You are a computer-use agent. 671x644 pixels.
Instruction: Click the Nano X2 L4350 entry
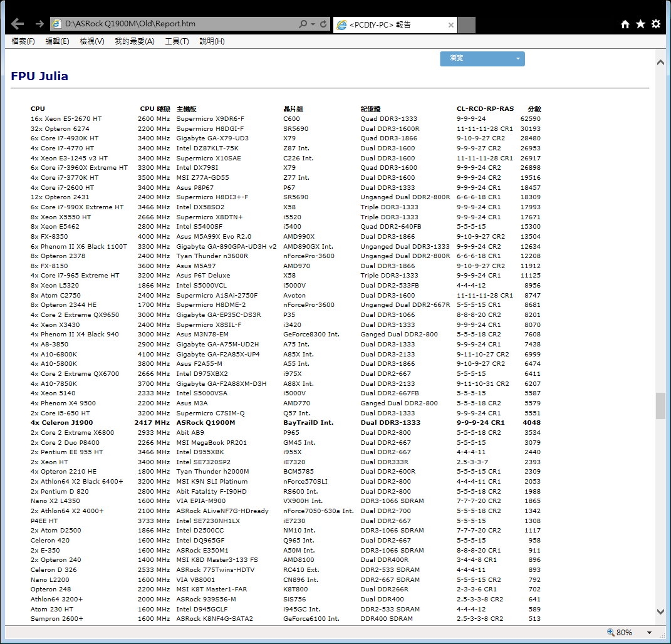tap(55, 501)
